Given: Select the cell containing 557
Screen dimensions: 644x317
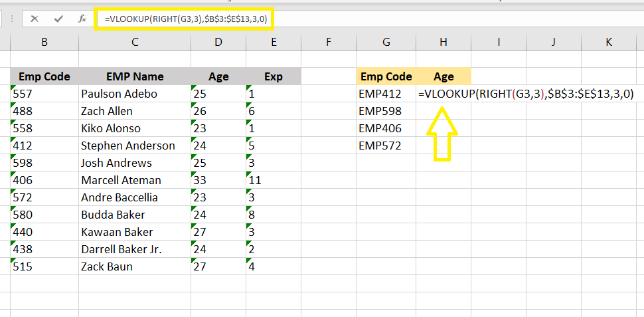Looking at the screenshot, I should (44, 94).
